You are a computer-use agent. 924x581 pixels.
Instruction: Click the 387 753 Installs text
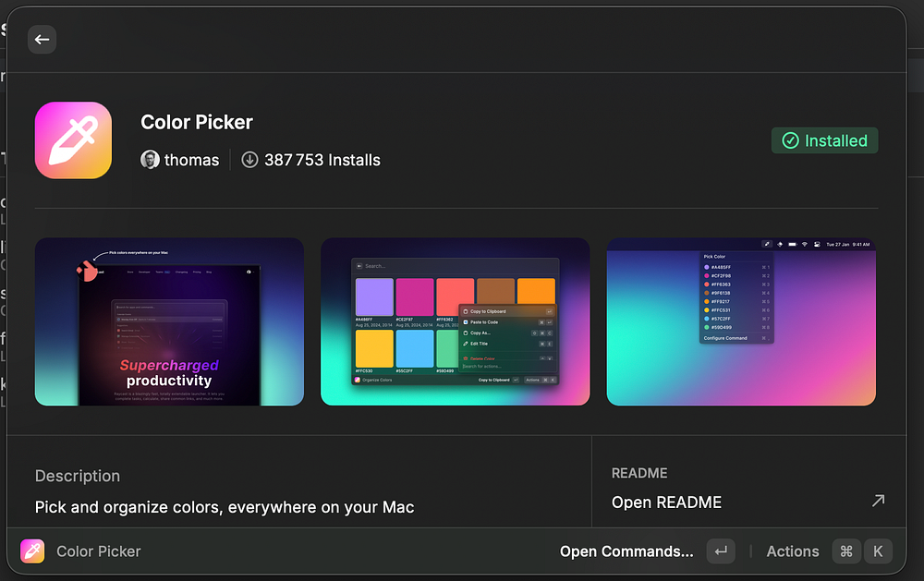tap(322, 161)
